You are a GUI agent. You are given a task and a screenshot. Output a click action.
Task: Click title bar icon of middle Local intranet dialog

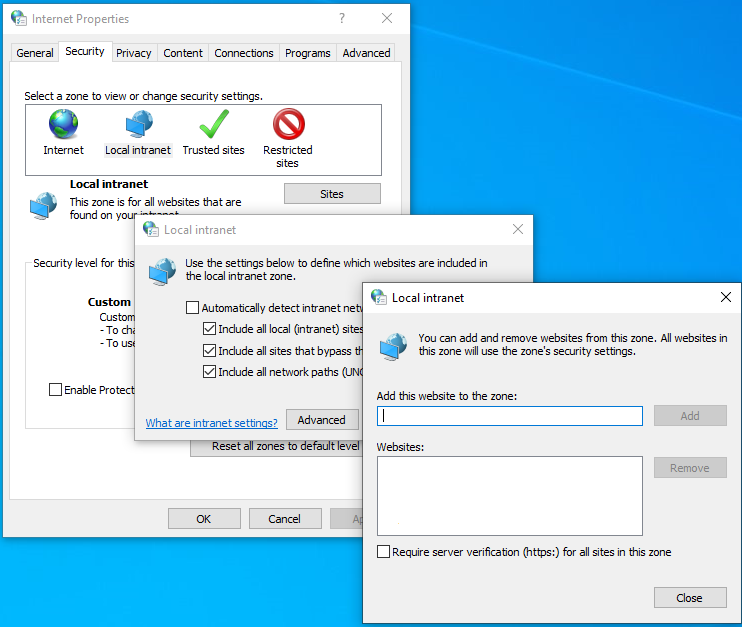pos(151,229)
